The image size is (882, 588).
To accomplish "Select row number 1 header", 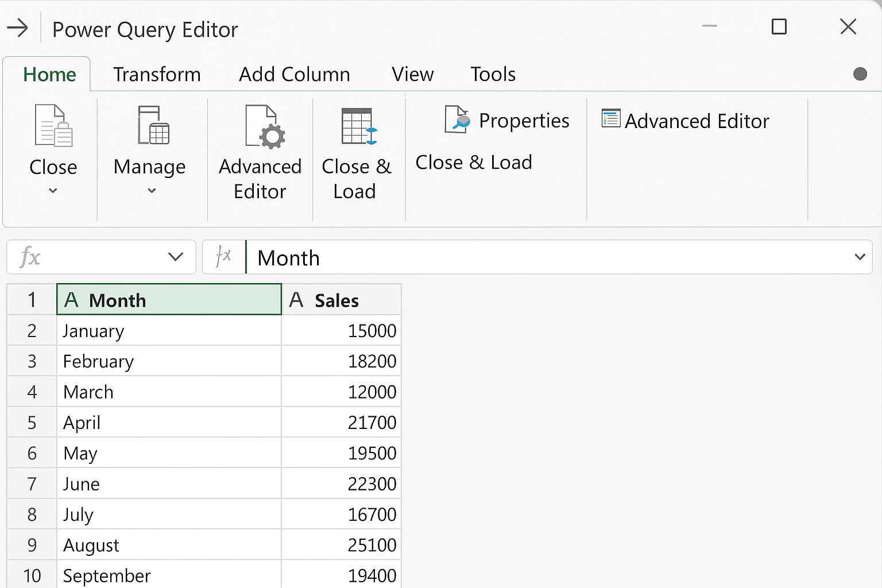I will pos(32,299).
